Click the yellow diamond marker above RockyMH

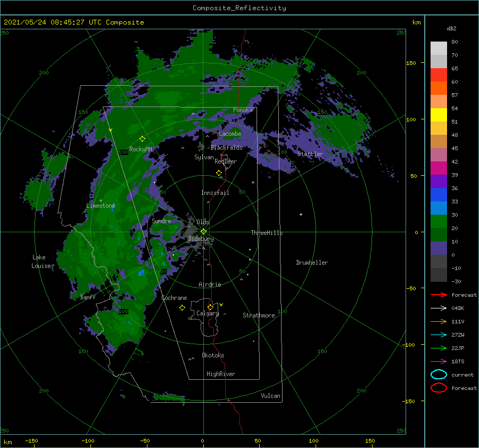[x=142, y=139]
